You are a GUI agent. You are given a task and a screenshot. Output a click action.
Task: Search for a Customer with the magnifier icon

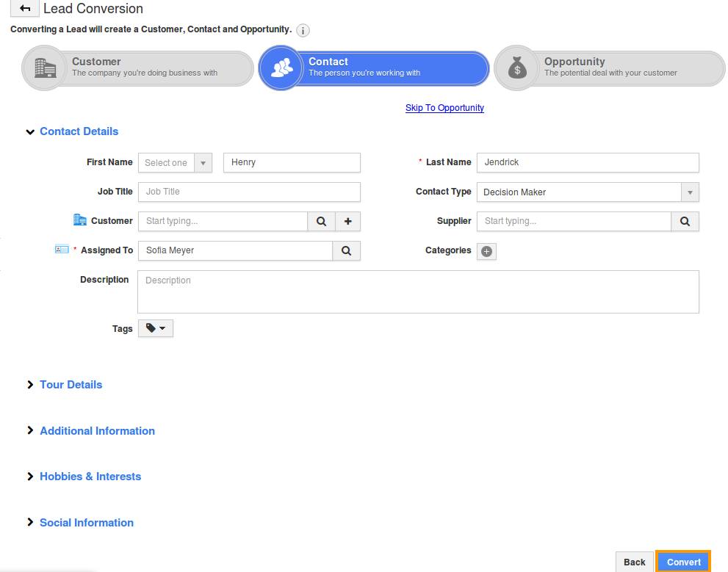point(321,221)
